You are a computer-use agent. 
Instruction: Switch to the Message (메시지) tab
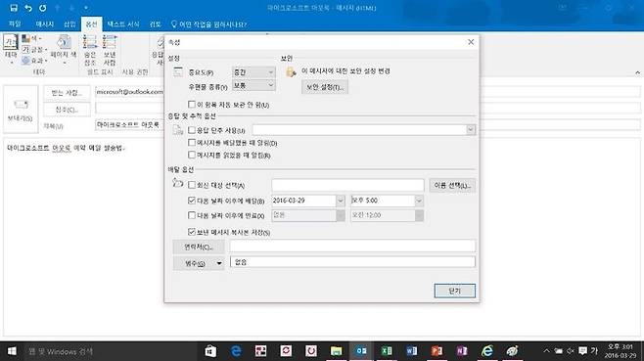(x=44, y=24)
